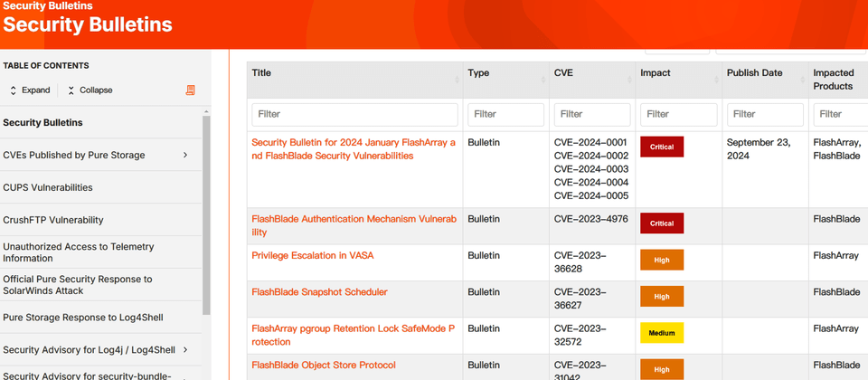Viewport: 868px width, 380px height.
Task: Click the sidebar vertical scrollbar
Action: coord(206,215)
